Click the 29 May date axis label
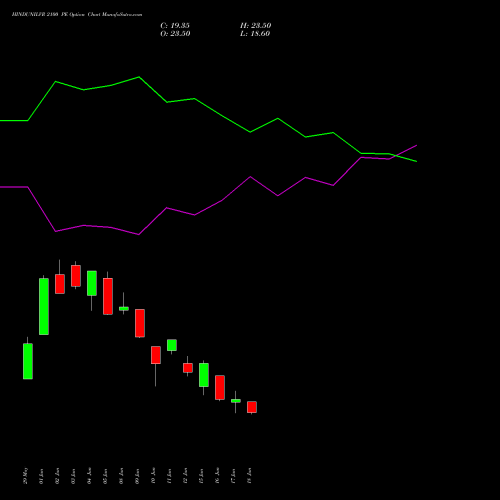The height and width of the screenshot is (500, 500). [x=26, y=476]
